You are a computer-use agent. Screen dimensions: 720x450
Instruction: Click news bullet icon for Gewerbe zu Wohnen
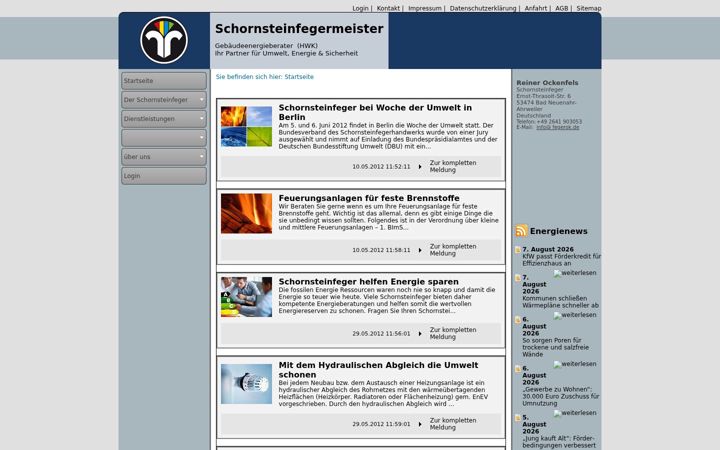pos(518,369)
